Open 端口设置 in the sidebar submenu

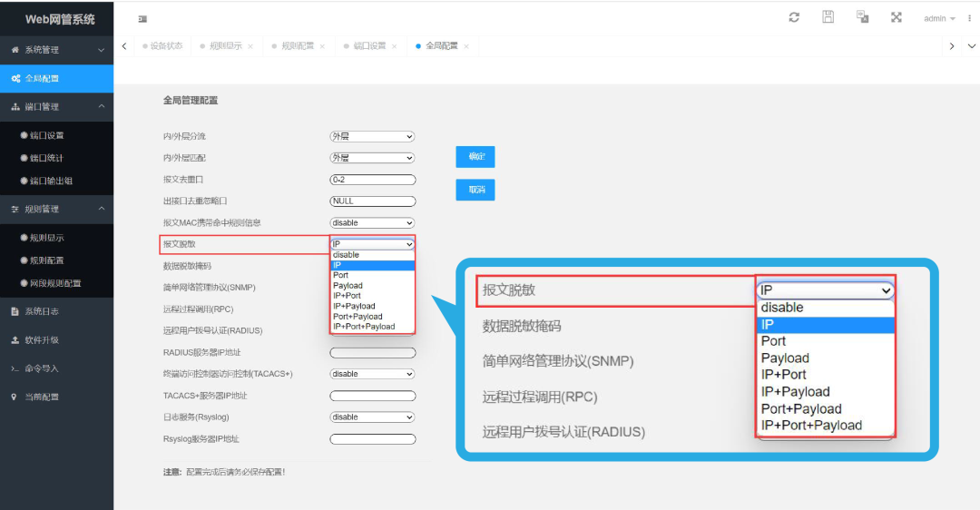(x=47, y=135)
